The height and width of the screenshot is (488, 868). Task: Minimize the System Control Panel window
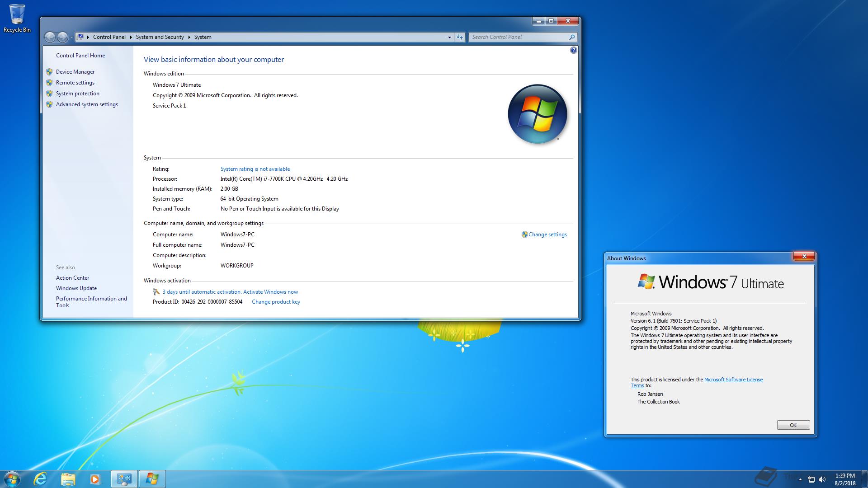tap(538, 21)
